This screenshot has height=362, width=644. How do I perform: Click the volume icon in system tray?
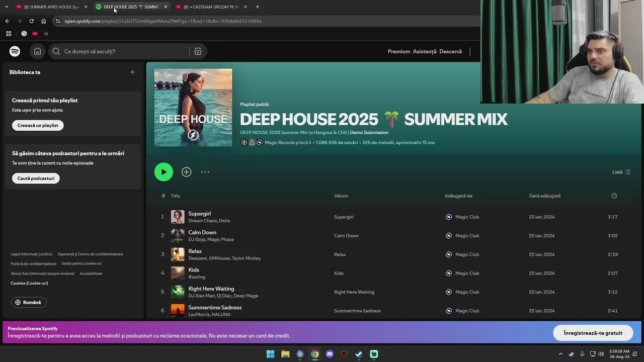[x=601, y=354]
